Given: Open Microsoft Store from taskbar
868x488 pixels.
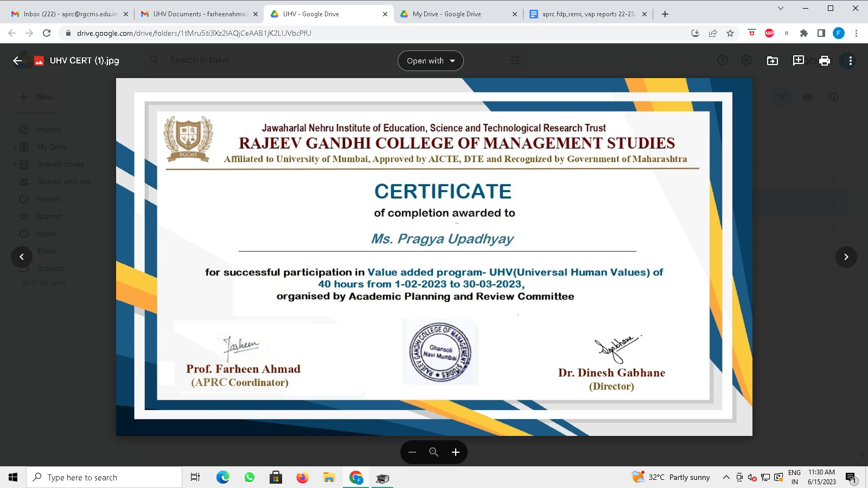Looking at the screenshot, I should pos(276,477).
